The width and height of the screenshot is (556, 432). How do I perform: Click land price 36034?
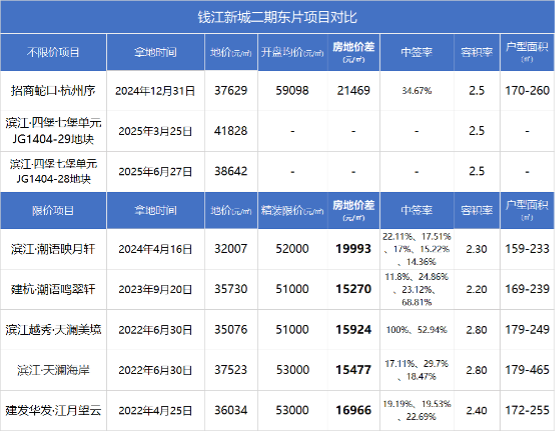(x=231, y=410)
